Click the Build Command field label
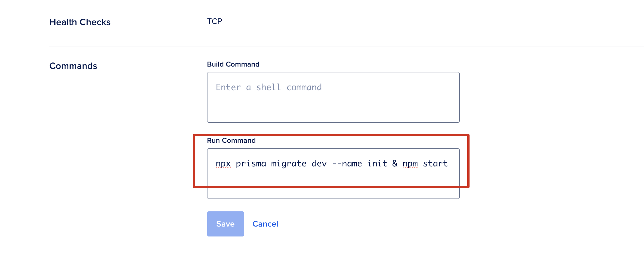The height and width of the screenshot is (254, 644). point(233,64)
